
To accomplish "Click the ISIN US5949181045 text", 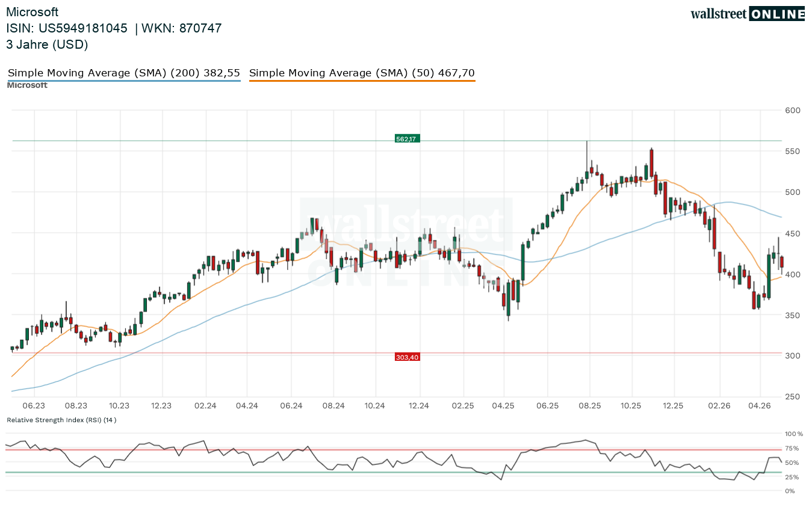I will click(x=67, y=28).
